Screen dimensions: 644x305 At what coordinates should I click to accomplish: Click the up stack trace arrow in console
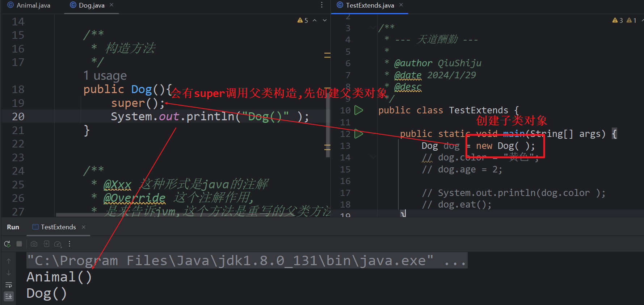tap(9, 260)
